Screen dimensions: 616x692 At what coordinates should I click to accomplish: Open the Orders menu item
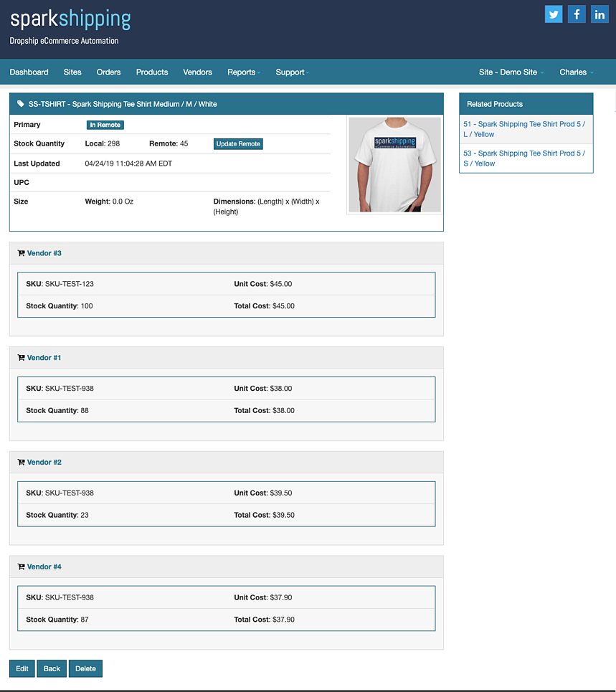click(109, 72)
